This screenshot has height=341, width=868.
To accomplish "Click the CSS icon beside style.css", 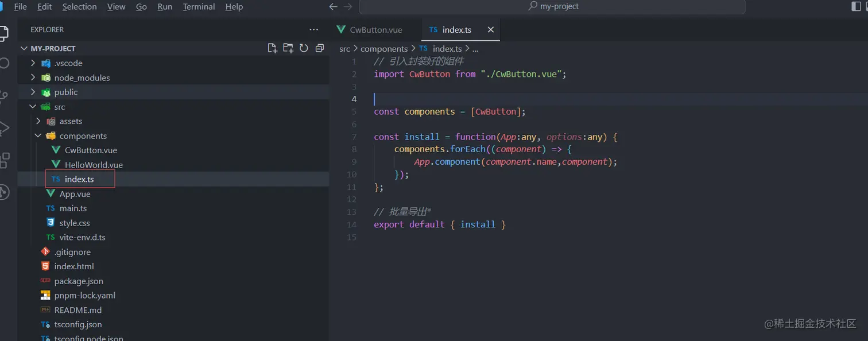I will pyautogui.click(x=51, y=223).
